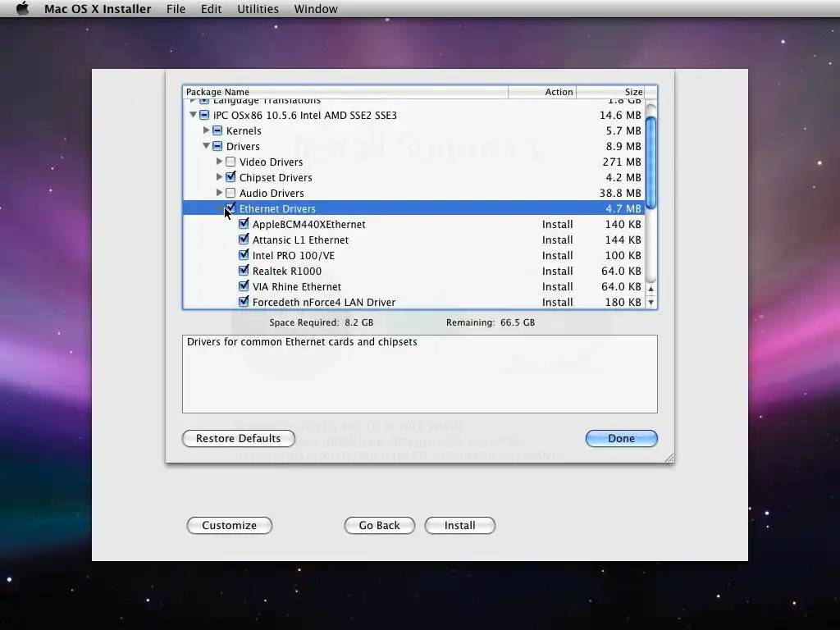
Task: Uncheck AppleBCM440XEthernet driver
Action: tap(244, 223)
